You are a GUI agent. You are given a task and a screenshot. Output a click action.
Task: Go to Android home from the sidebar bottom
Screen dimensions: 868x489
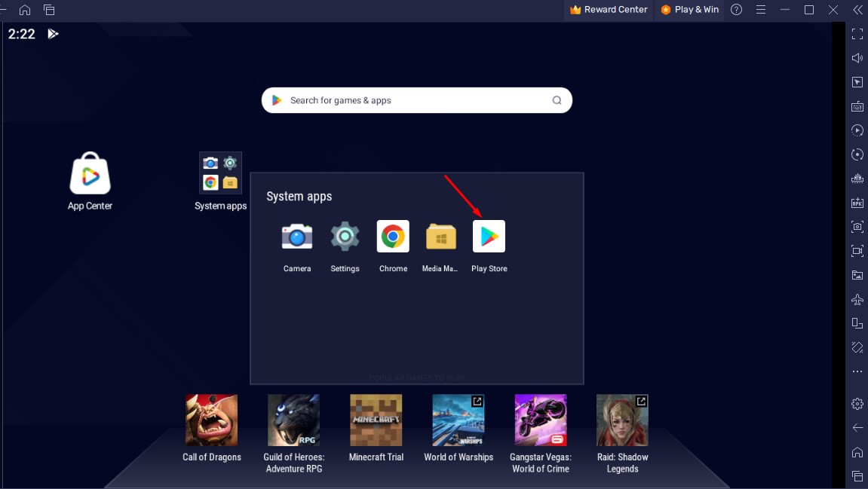coord(857,452)
